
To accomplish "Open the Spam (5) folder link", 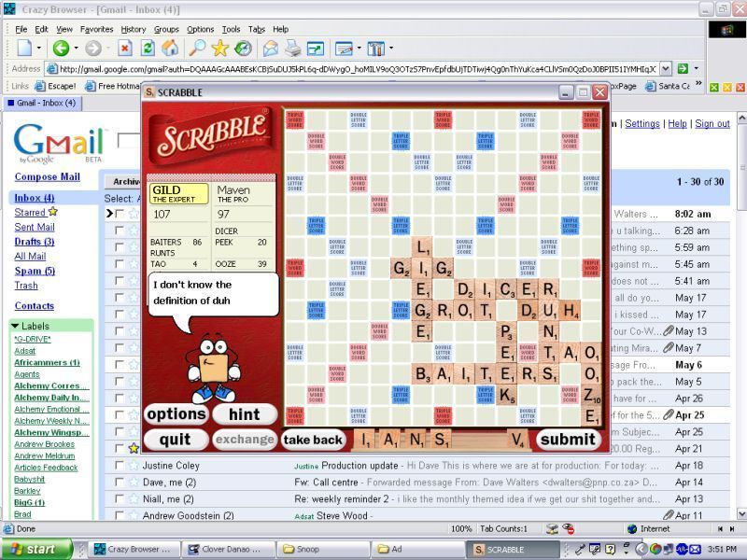I will pos(35,271).
